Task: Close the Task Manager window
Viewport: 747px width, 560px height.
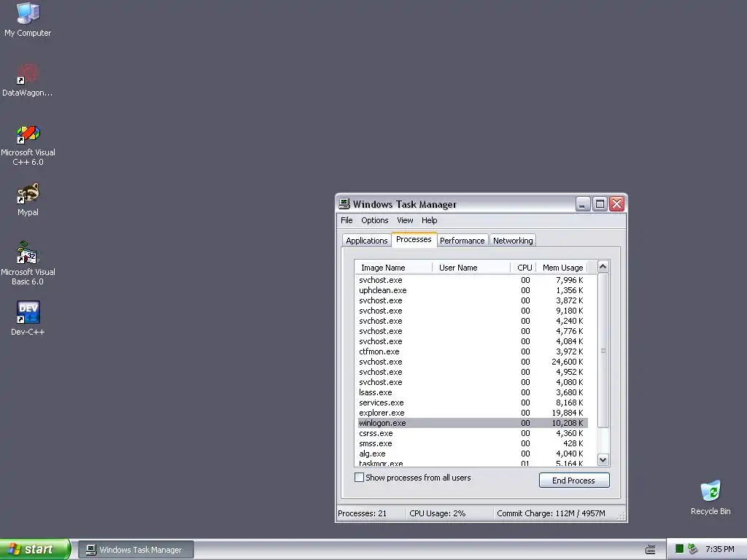Action: (x=617, y=204)
